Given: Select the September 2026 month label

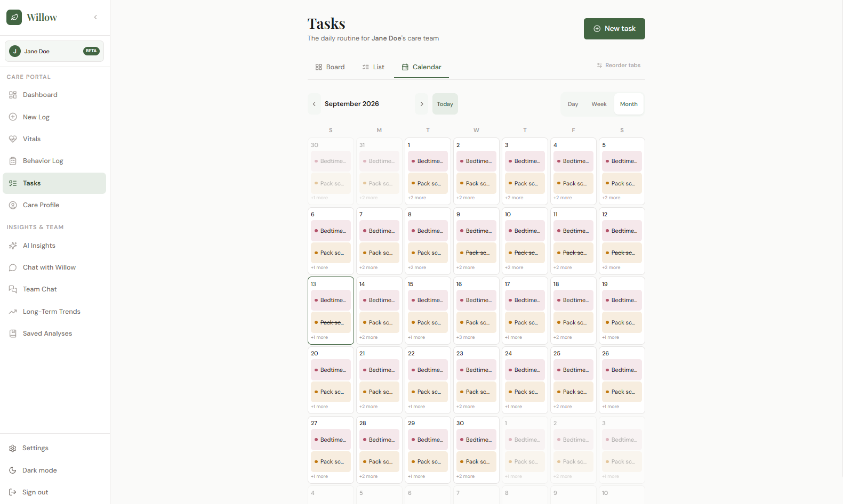Looking at the screenshot, I should pos(352,104).
